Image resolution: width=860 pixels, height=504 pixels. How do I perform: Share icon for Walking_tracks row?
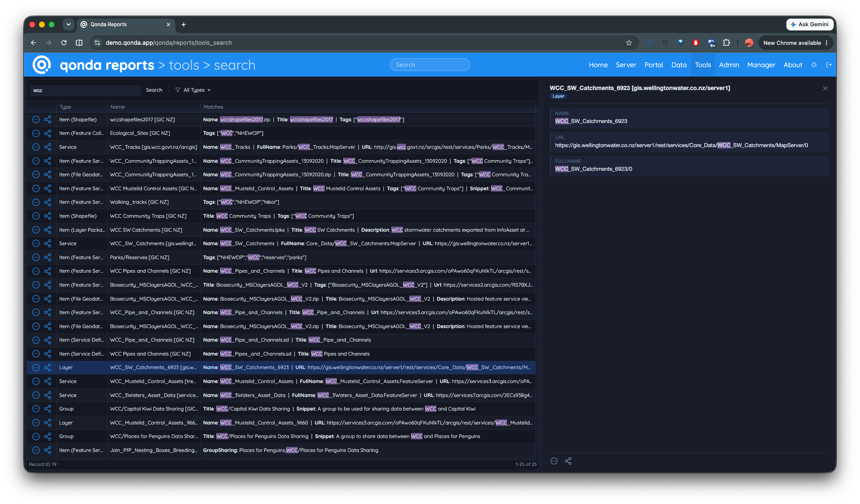(x=48, y=202)
